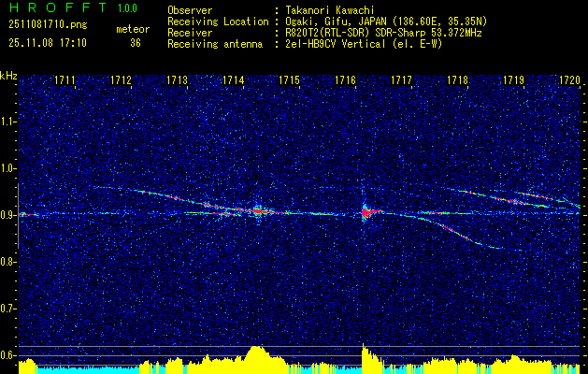
Task: Click the 0.6 frequency axis label
Action: (x=7, y=355)
